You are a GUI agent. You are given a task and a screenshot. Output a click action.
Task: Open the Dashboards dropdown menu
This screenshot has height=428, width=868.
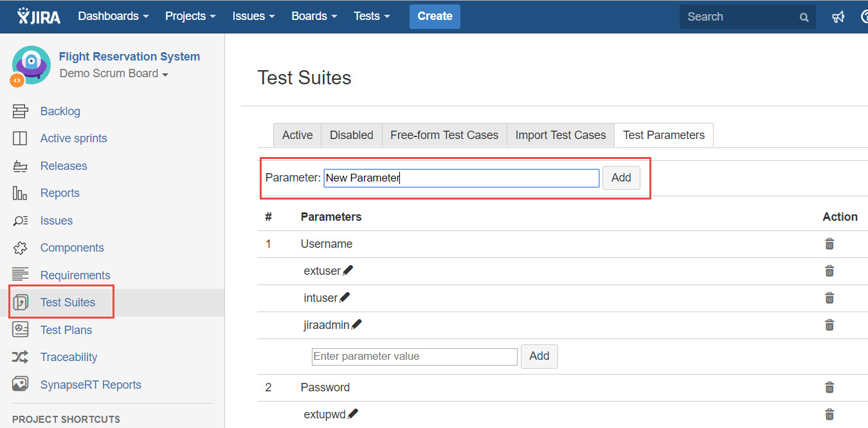(113, 16)
